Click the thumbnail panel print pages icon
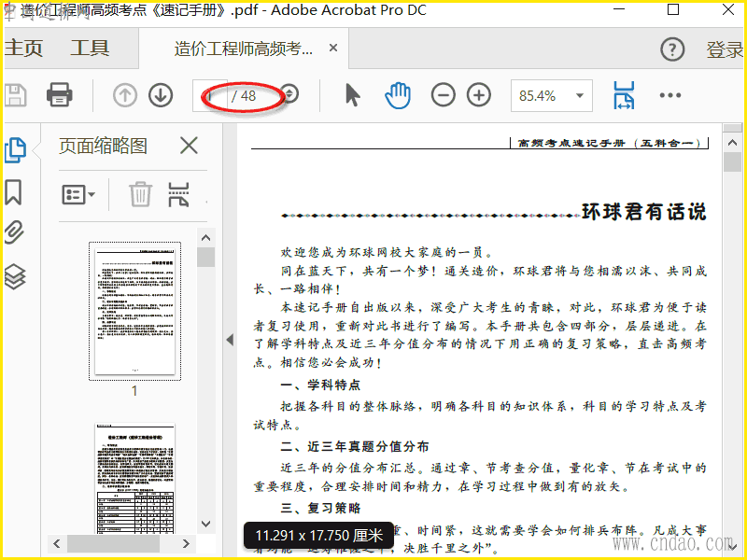 coord(178,194)
